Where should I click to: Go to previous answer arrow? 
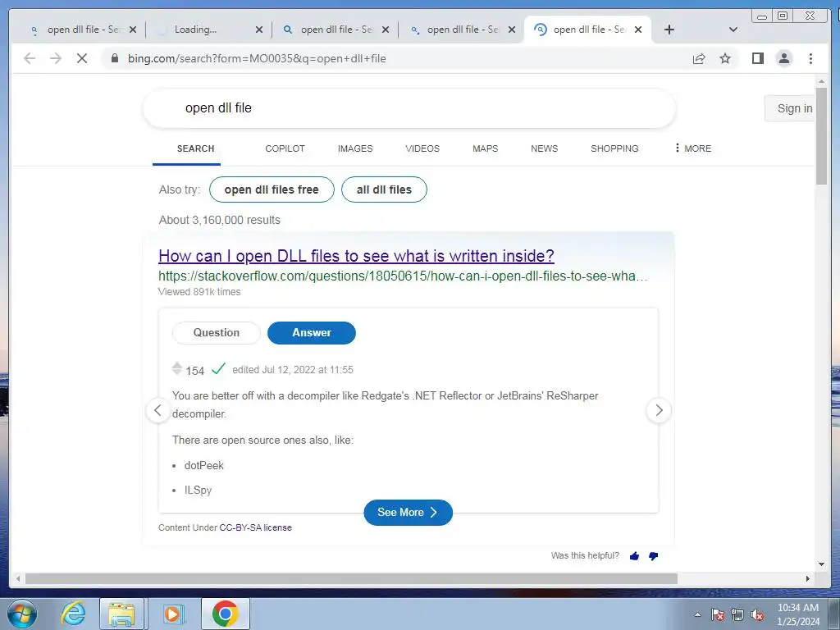(x=158, y=410)
